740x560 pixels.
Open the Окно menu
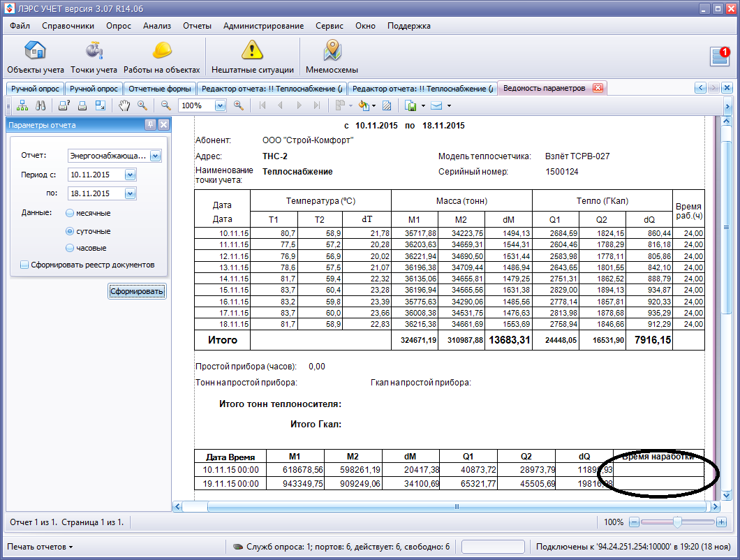pos(365,26)
